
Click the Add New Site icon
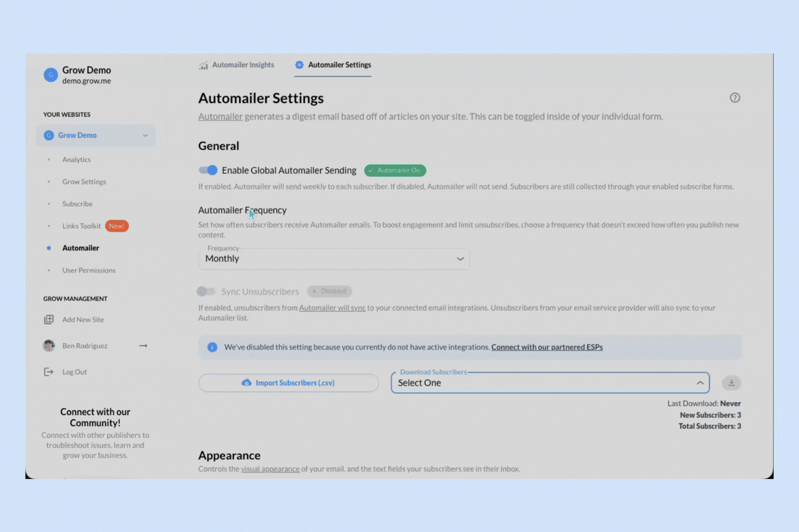pyautogui.click(x=49, y=319)
